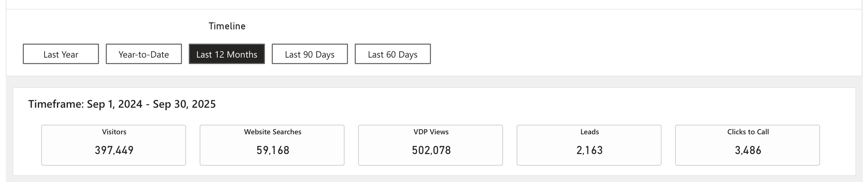Switch timeline to Year-to-Date
Viewport: 868px width, 182px height.
[144, 54]
